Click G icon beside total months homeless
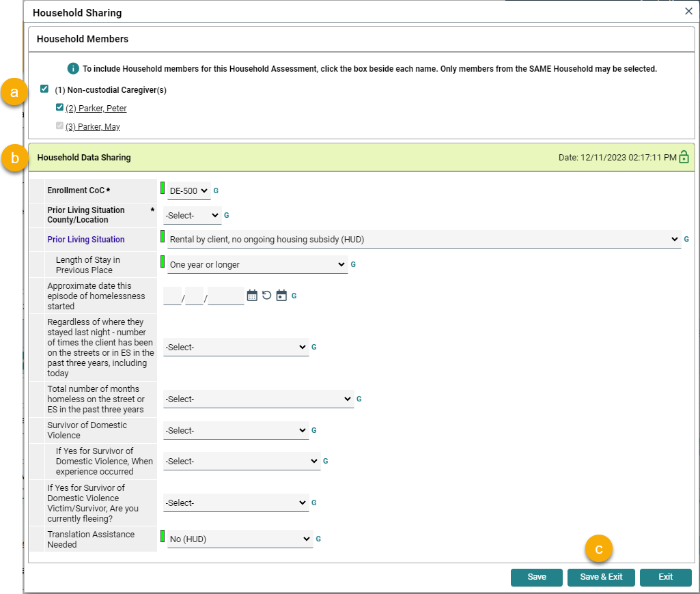The height and width of the screenshot is (594, 700). (x=359, y=399)
